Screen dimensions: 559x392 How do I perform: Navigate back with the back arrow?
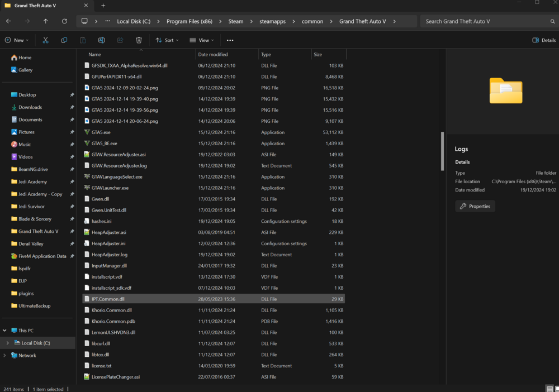point(8,21)
